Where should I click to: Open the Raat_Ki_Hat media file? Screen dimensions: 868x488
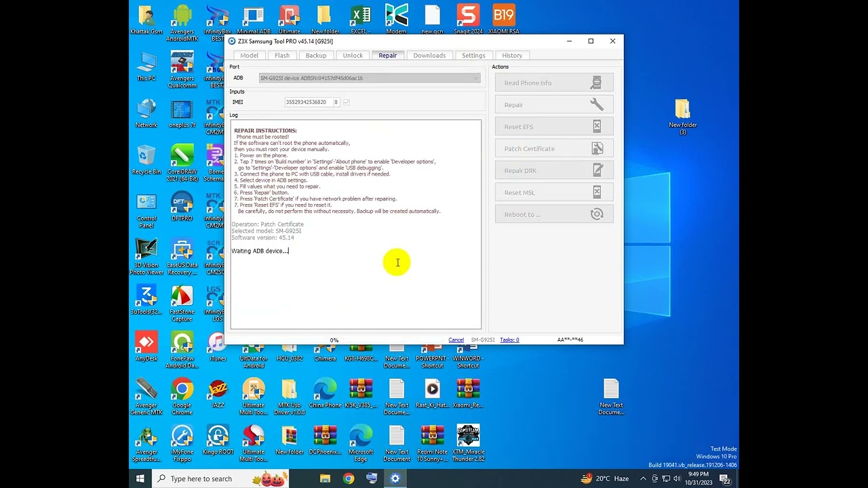(432, 394)
